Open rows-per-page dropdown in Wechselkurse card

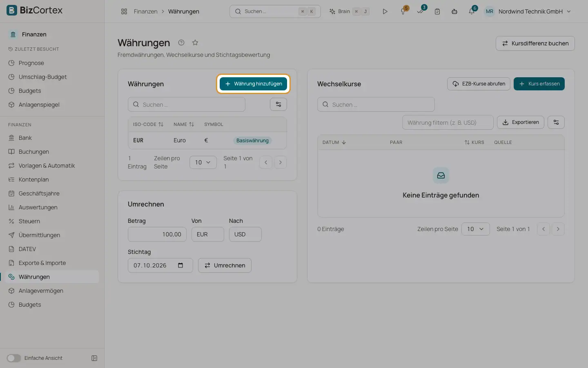(475, 229)
